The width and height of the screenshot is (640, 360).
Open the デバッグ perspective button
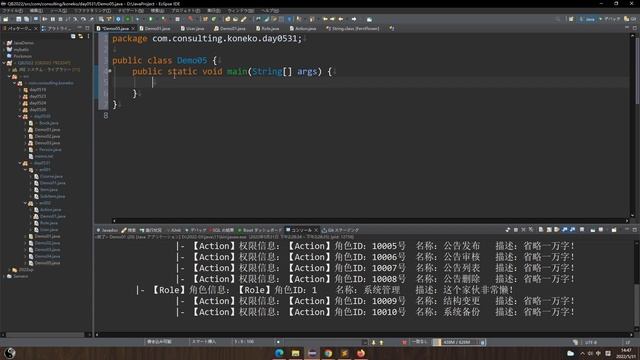(x=609, y=19)
